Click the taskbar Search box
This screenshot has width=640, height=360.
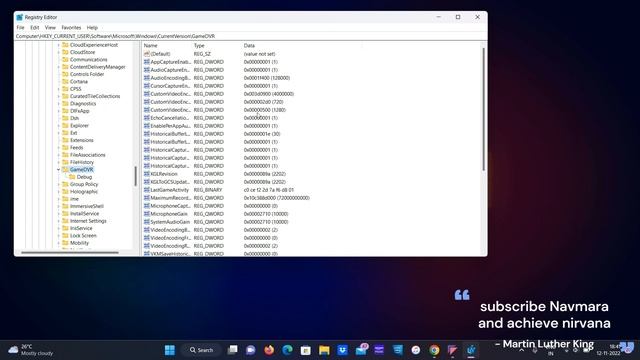[202, 350]
